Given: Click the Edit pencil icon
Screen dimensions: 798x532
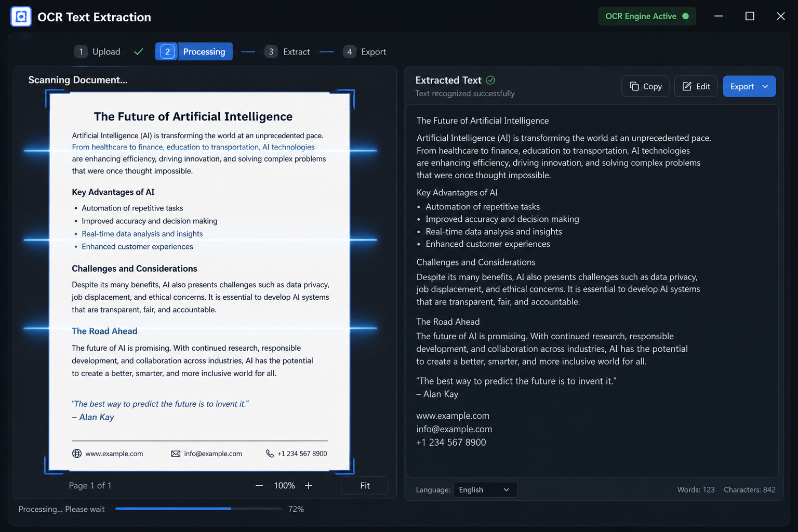Looking at the screenshot, I should pos(687,86).
